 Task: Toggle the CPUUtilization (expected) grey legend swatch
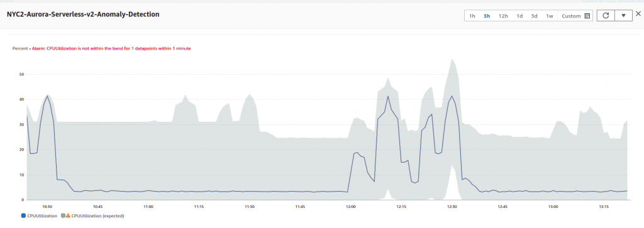(63, 215)
